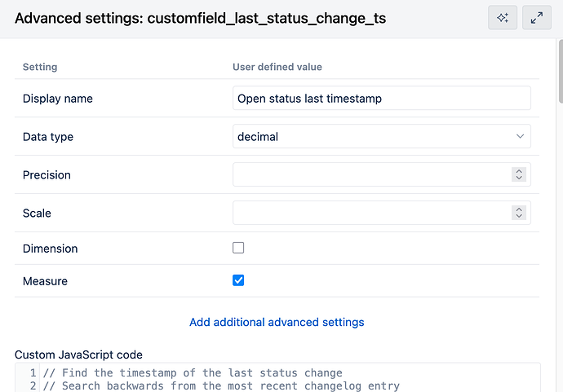Click the 'Custom JavaScript code' label
This screenshot has width=563, height=392.
coord(78,355)
